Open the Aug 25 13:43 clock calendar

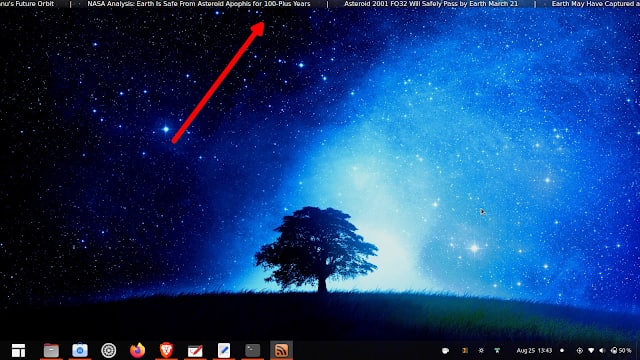534,351
